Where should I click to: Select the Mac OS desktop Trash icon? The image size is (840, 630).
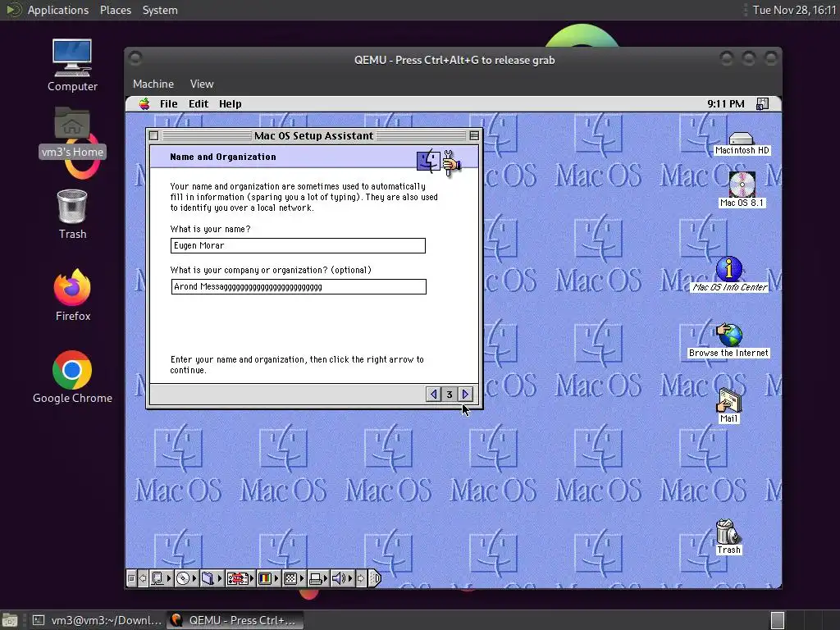click(728, 536)
